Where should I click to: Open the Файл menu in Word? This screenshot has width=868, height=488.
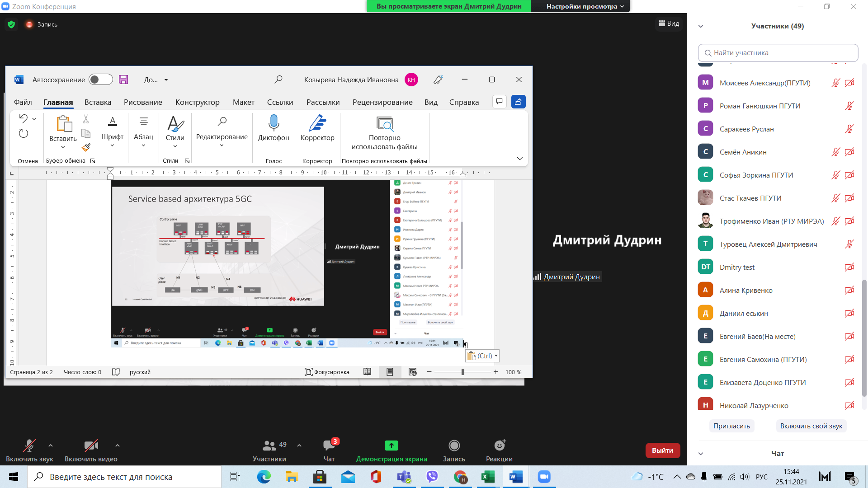(23, 102)
